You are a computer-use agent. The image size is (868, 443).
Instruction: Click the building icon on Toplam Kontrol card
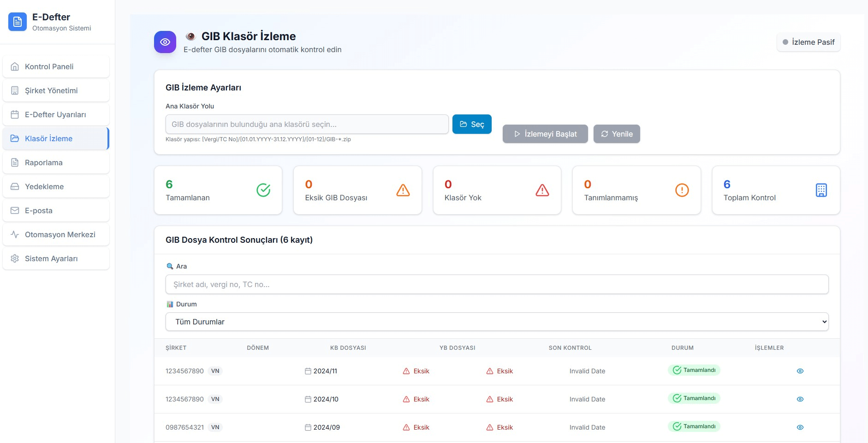[x=821, y=190]
